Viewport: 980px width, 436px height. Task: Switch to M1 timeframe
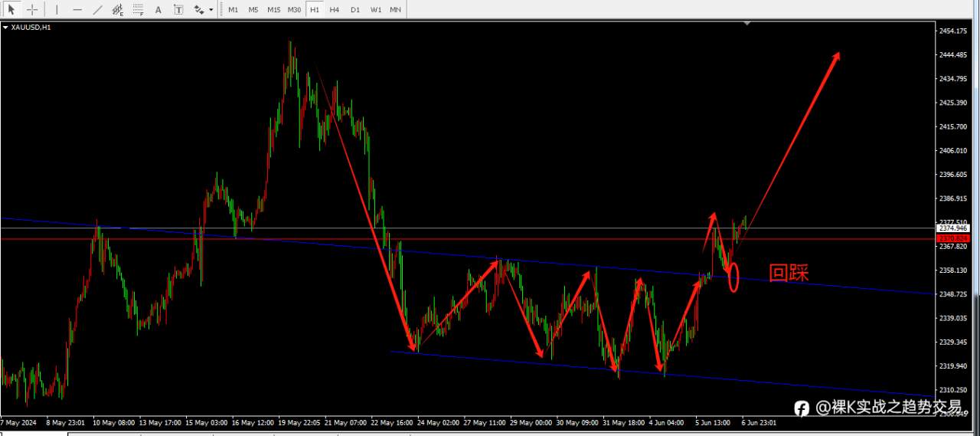click(x=233, y=10)
